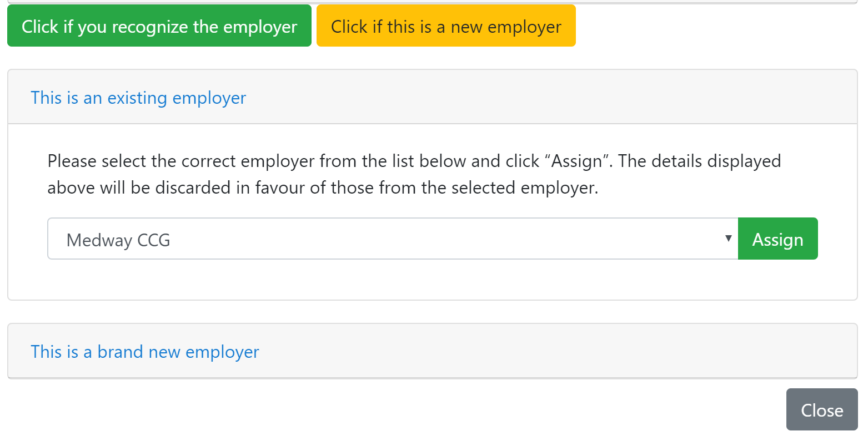Collapse the "This is an existing employer" section
This screenshot has width=868, height=441.
click(138, 98)
